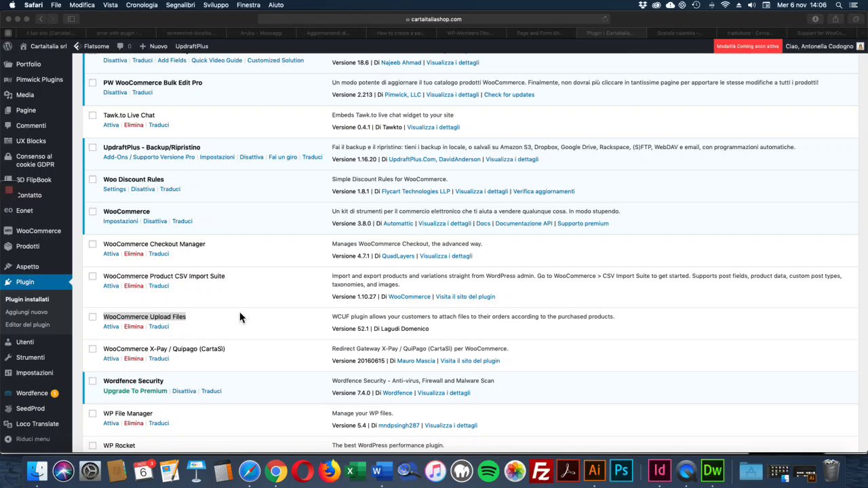
Task: Tick the WP File Manager checkbox
Action: click(x=92, y=413)
